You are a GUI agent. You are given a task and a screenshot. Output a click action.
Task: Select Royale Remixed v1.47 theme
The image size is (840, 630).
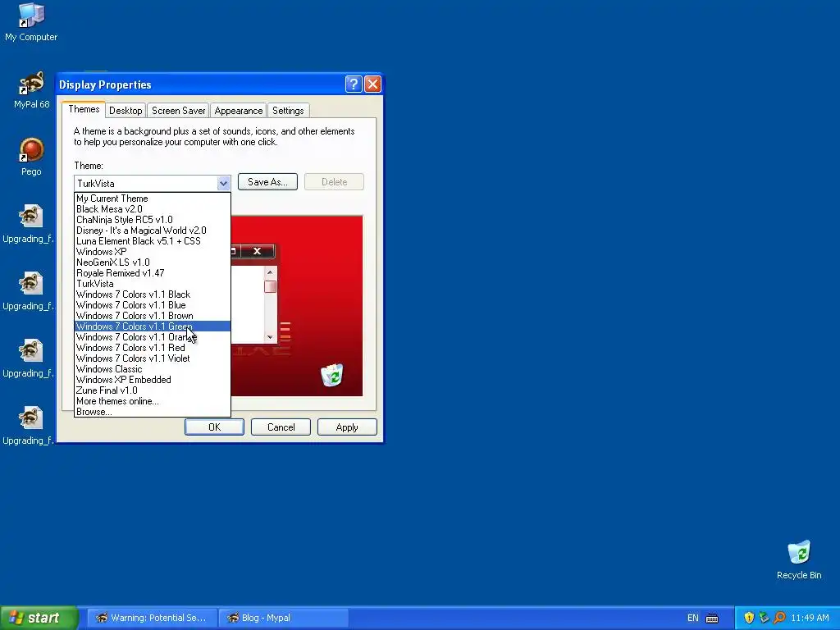pyautogui.click(x=152, y=273)
